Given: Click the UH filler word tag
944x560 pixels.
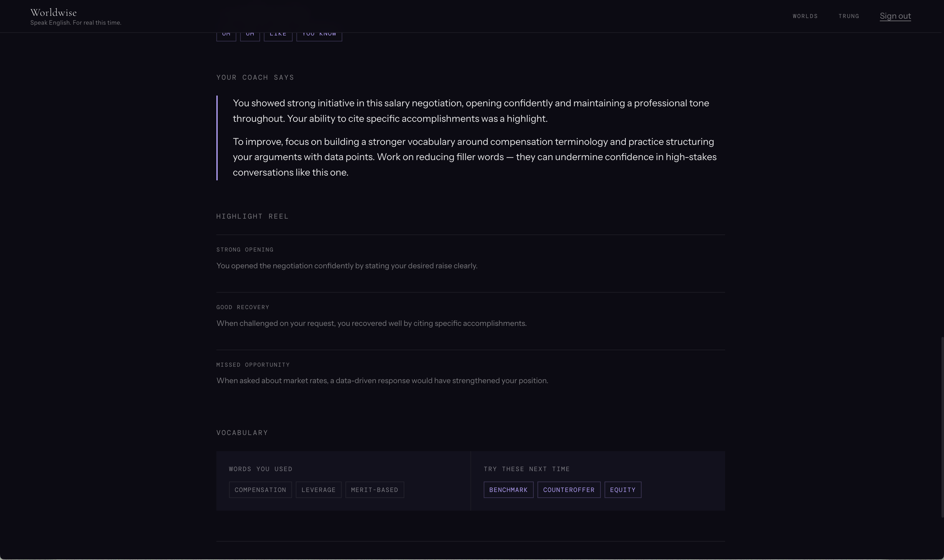Looking at the screenshot, I should coord(250,37).
